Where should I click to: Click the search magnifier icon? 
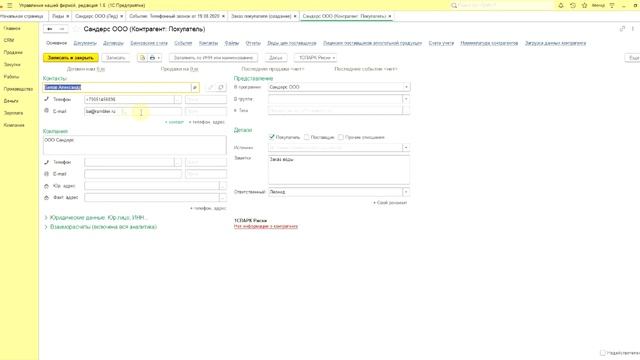(x=453, y=5)
